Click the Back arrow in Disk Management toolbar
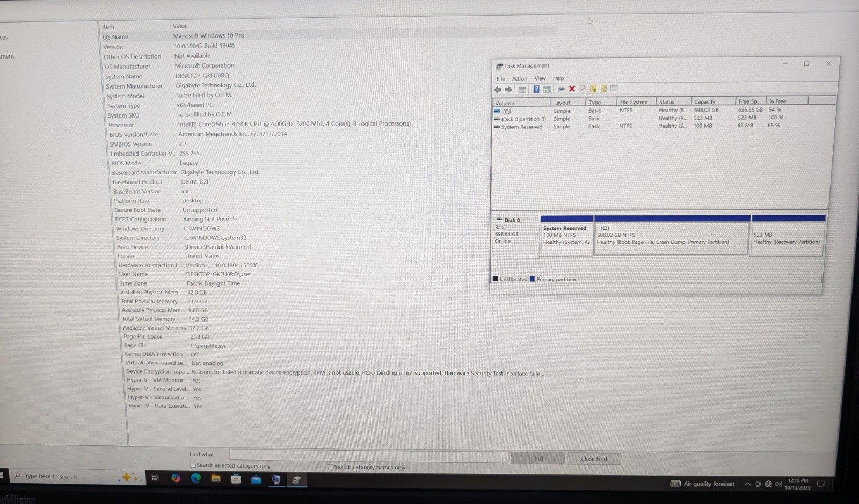Image resolution: width=859 pixels, height=504 pixels. pos(498,90)
